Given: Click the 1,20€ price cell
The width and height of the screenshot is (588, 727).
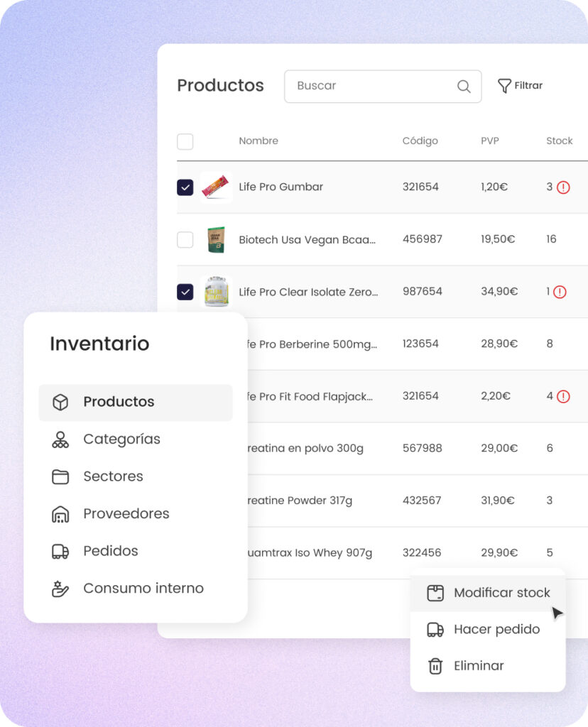Looking at the screenshot, I should pos(494,187).
